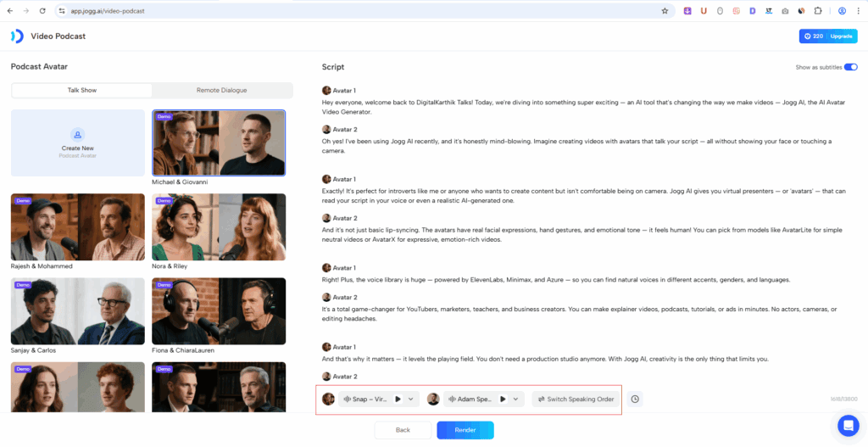Choose the Nora & Riley avatar thumbnail
The height and width of the screenshot is (447, 868).
pyautogui.click(x=219, y=226)
